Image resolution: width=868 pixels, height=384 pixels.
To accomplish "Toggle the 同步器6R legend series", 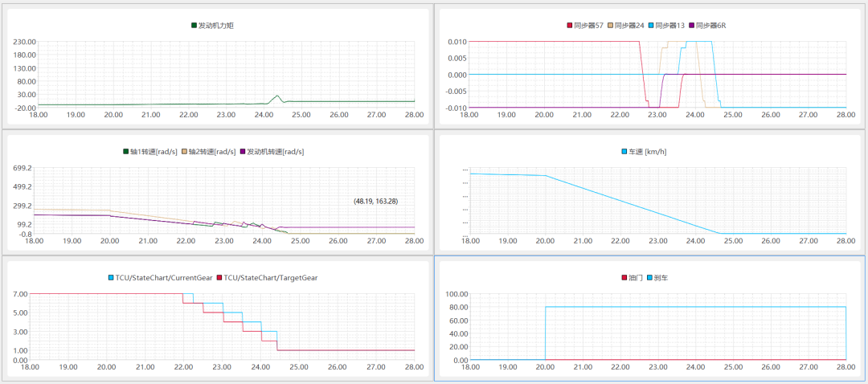I will pyautogui.click(x=707, y=25).
